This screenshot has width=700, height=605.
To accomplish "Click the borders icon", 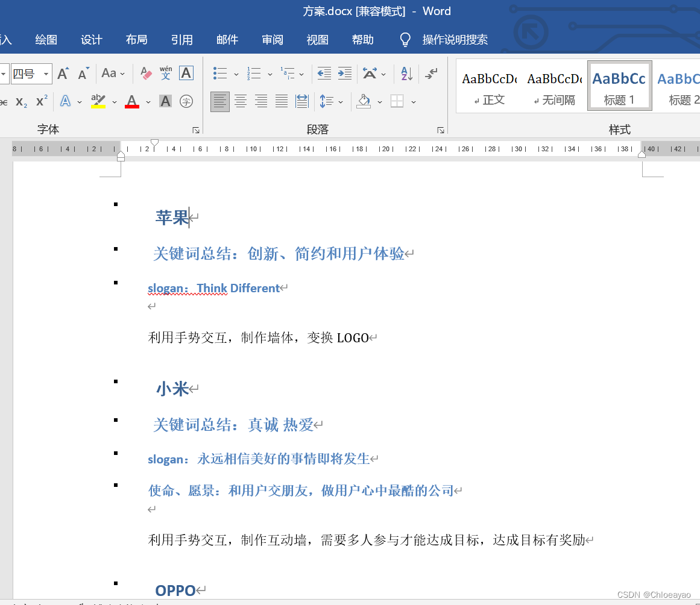I will point(397,101).
